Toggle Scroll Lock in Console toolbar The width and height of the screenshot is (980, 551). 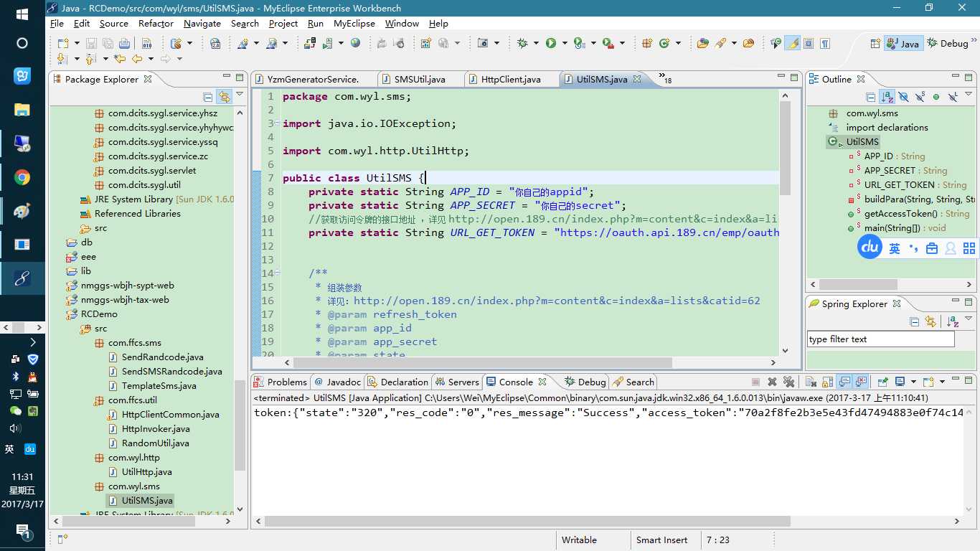point(827,382)
